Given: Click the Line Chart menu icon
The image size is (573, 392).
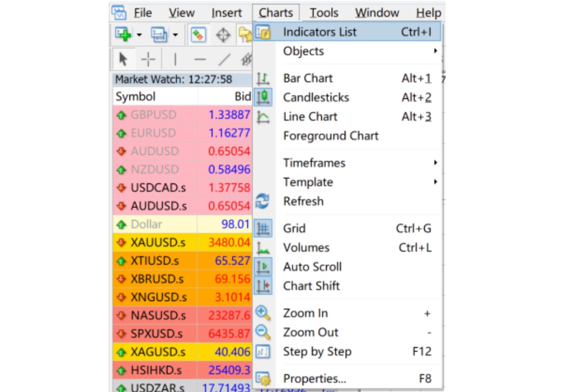Looking at the screenshot, I should pos(263,117).
